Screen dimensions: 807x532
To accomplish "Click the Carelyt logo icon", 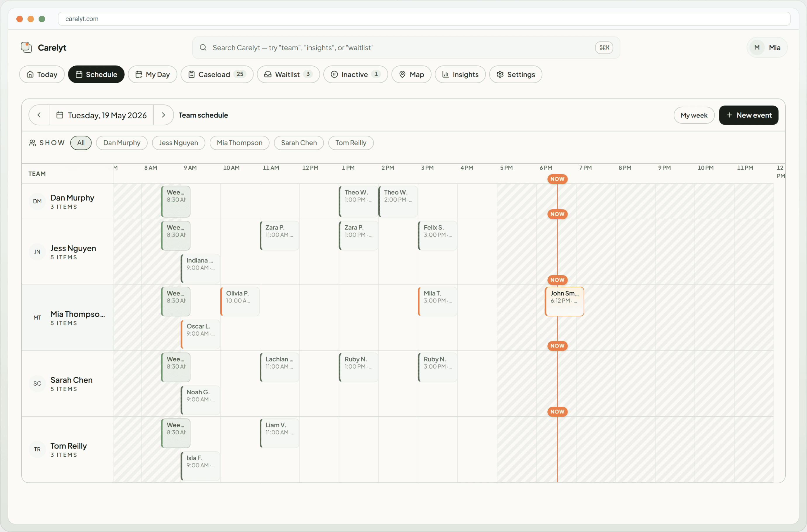I will click(26, 47).
